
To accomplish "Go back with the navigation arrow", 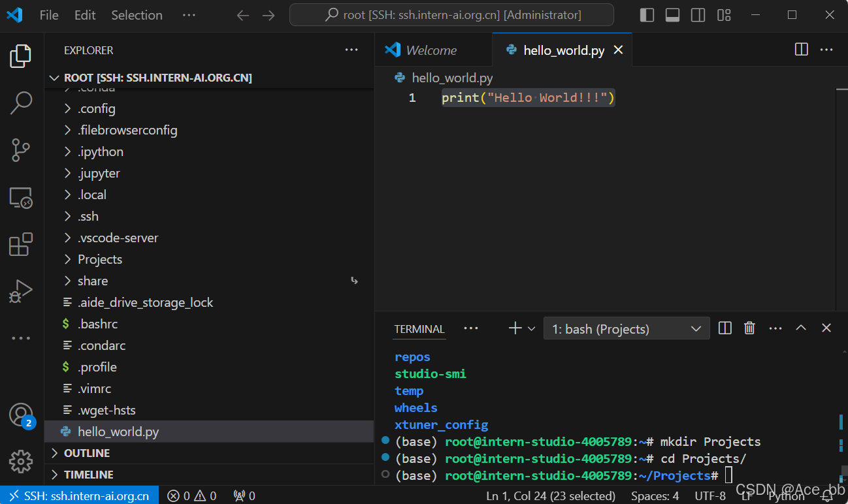I will (x=243, y=15).
